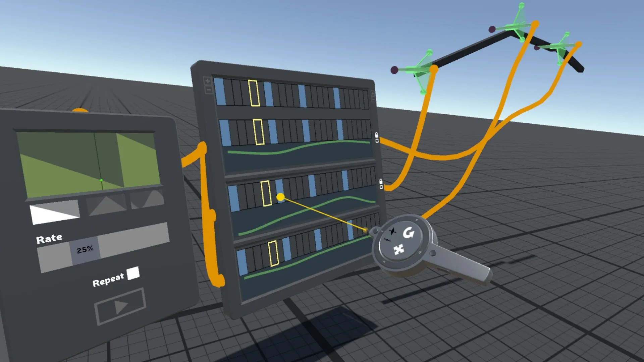Click the minus icon at timeline top-left
This screenshot has height=362, width=644.
tap(208, 90)
